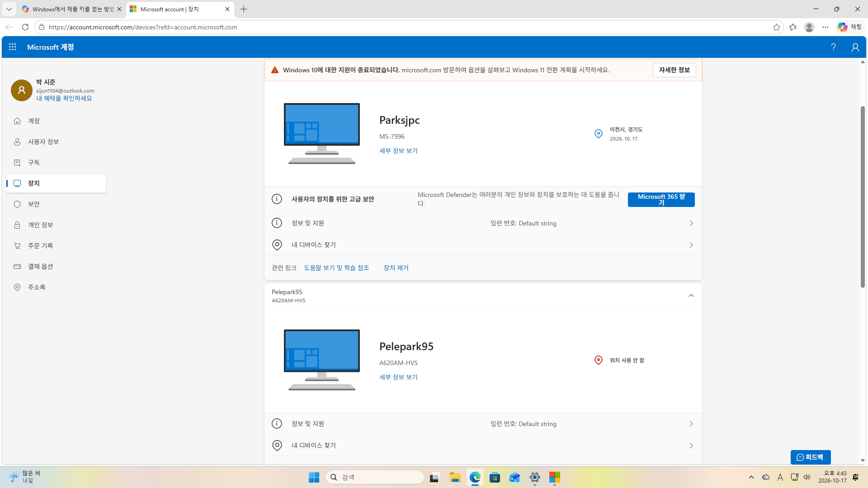Click the 장치 제거 link
Viewport: 868px width, 488px height.
coord(396,268)
